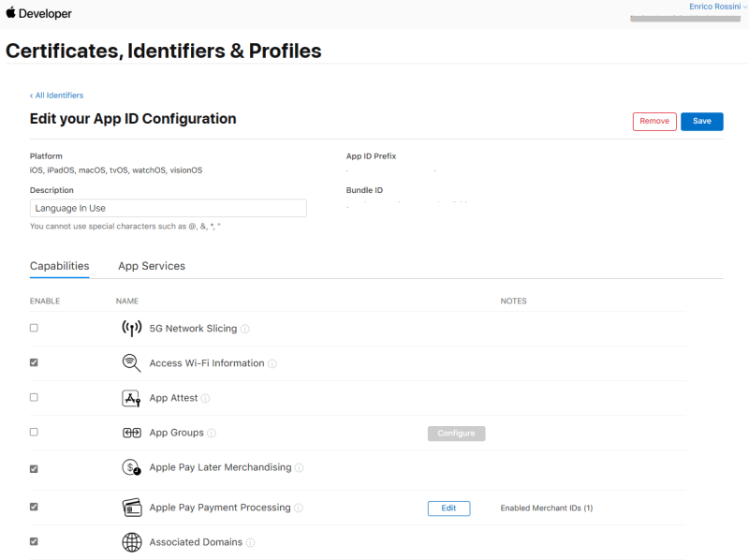Click the App Attest icon
The image size is (749, 560).
click(x=131, y=398)
